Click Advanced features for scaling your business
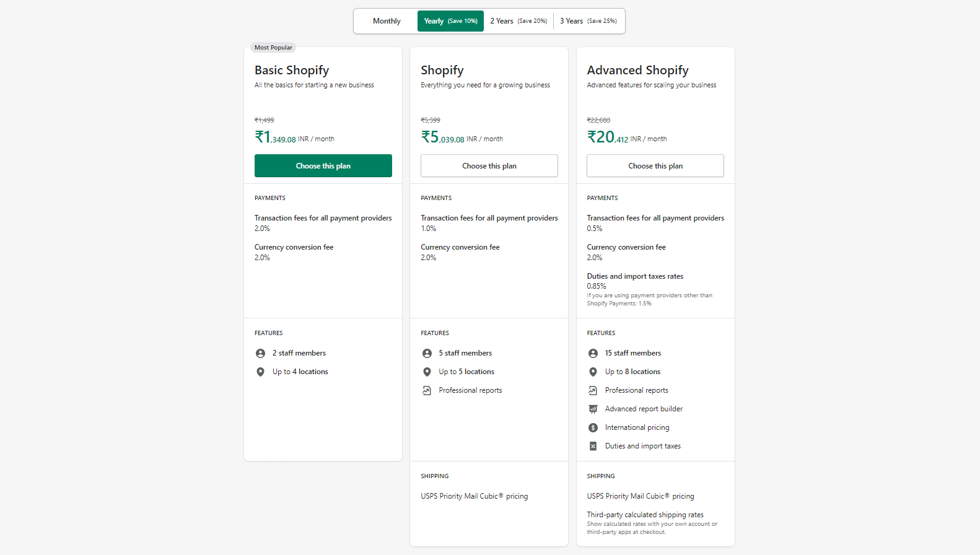The height and width of the screenshot is (555, 980). pyautogui.click(x=652, y=85)
